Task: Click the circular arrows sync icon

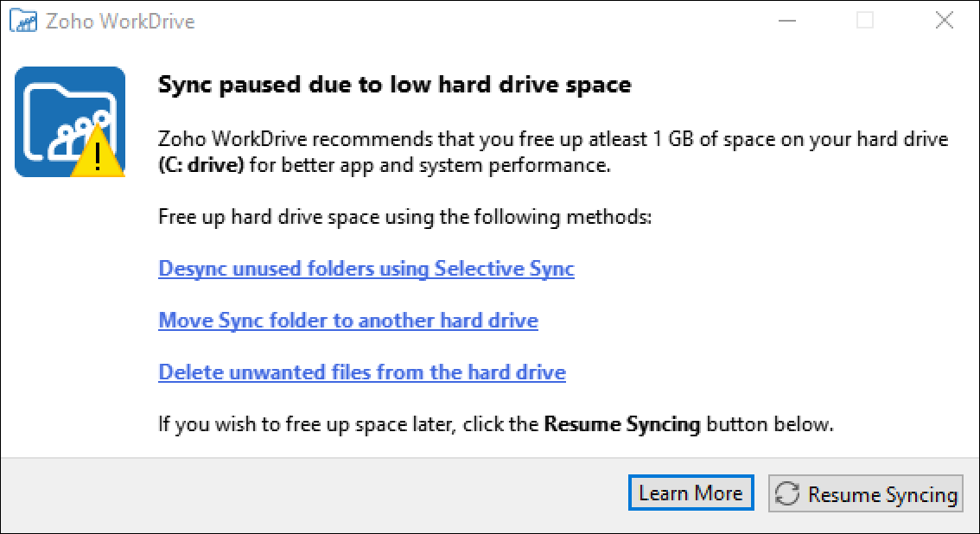Action: click(x=786, y=494)
